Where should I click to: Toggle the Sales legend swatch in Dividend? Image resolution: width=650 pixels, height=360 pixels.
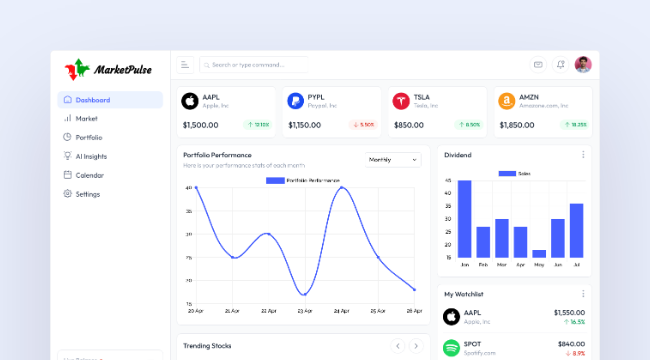[x=507, y=173]
